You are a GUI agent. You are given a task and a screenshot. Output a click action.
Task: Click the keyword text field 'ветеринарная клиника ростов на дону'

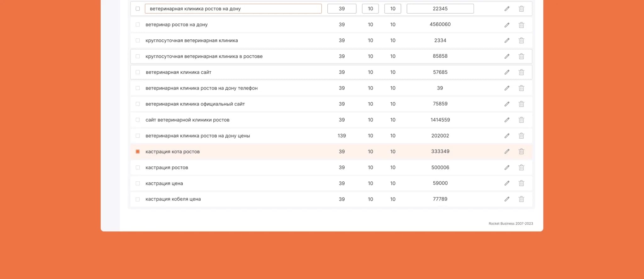(233, 9)
